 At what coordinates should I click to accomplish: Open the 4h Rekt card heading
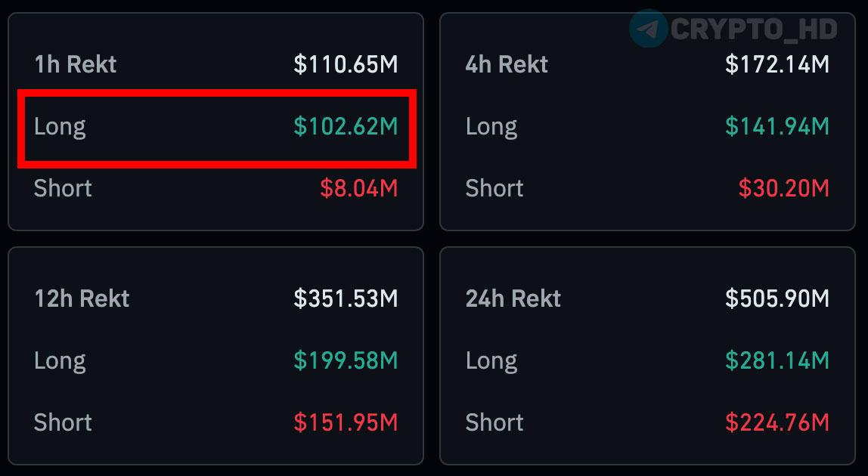click(x=507, y=64)
